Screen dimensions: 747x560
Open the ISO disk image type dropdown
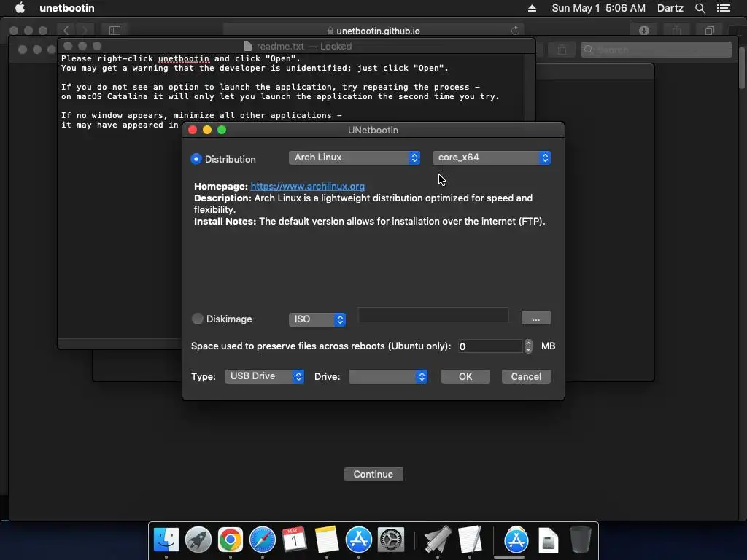point(317,319)
